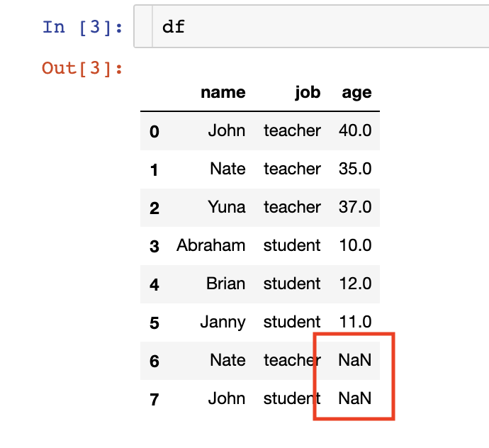Select row index 7 label

[154, 399]
